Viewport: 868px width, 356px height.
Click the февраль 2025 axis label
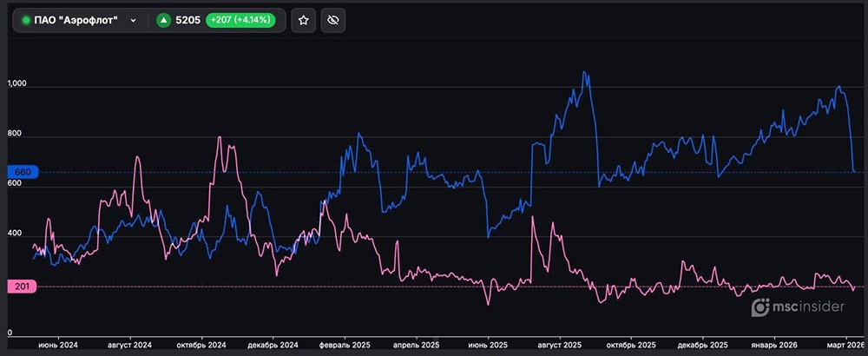coord(345,345)
